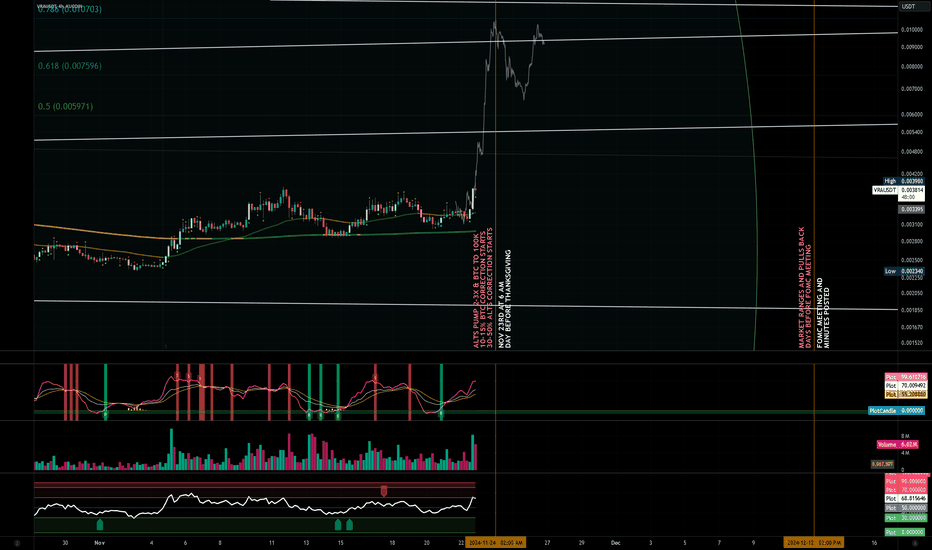Select the 0.786 (0.010703) Fibonacci label
Viewport: 932px width, 550px height.
(70, 10)
